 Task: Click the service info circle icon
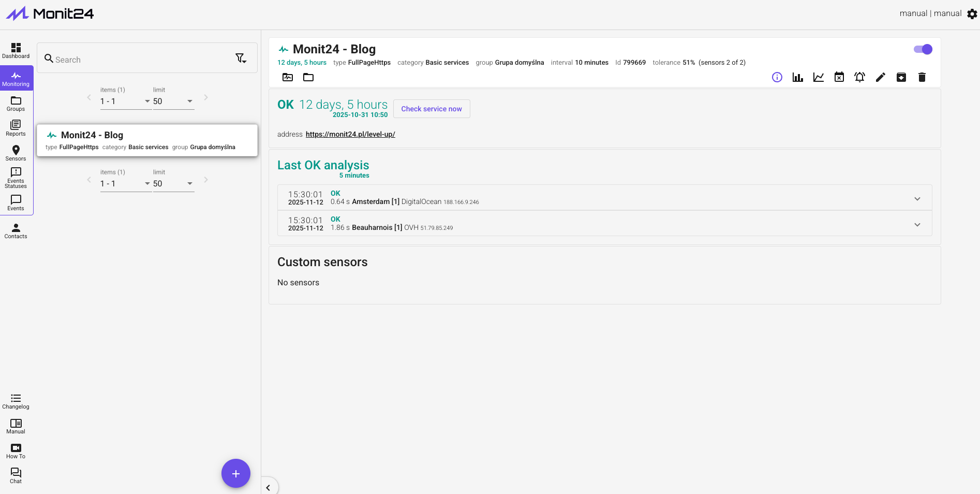tap(777, 77)
